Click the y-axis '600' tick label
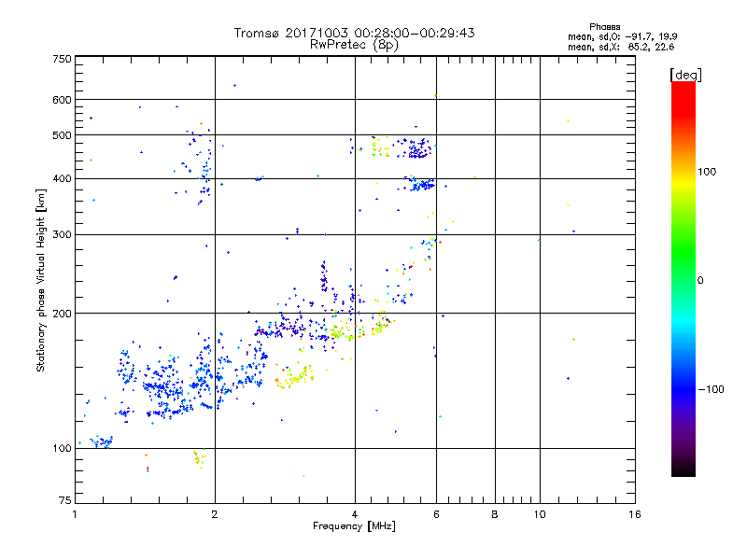The height and width of the screenshot is (560, 747). click(x=63, y=100)
